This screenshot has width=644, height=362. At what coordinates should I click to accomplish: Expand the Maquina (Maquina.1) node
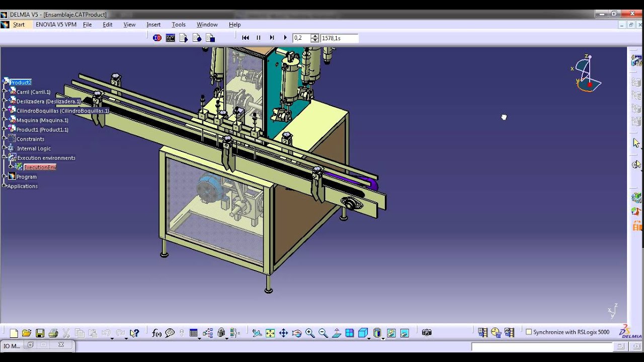click(5, 120)
